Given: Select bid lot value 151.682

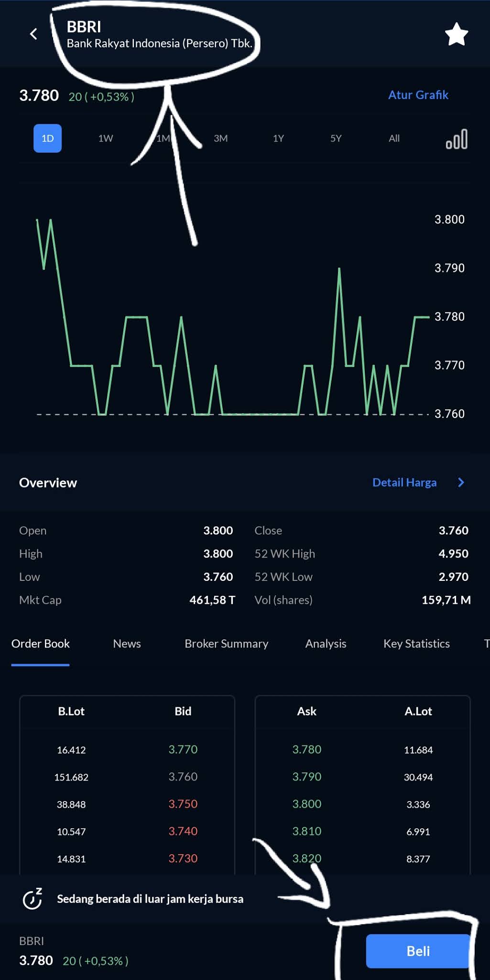Looking at the screenshot, I should (x=71, y=777).
